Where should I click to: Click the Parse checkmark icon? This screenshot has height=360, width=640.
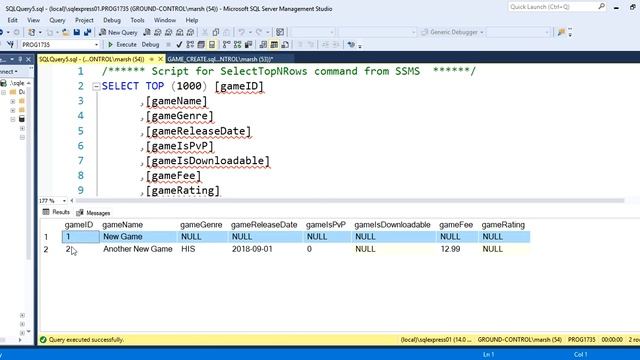(179, 44)
